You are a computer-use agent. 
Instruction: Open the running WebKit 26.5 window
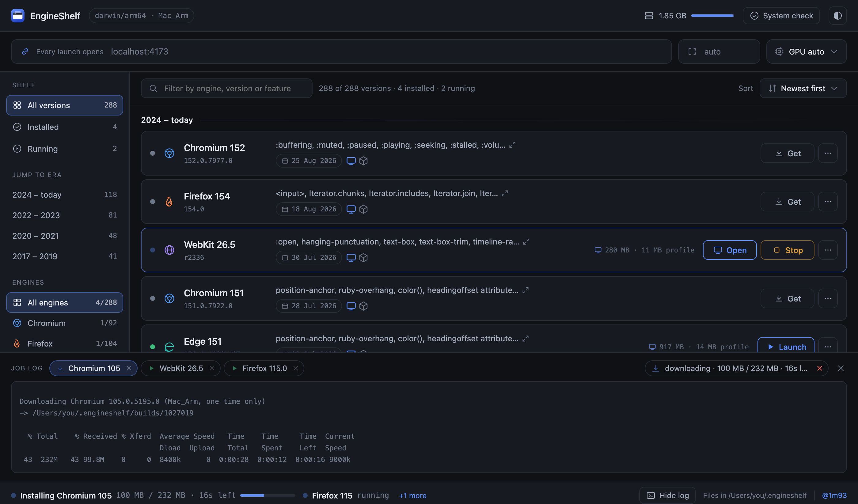(730, 250)
